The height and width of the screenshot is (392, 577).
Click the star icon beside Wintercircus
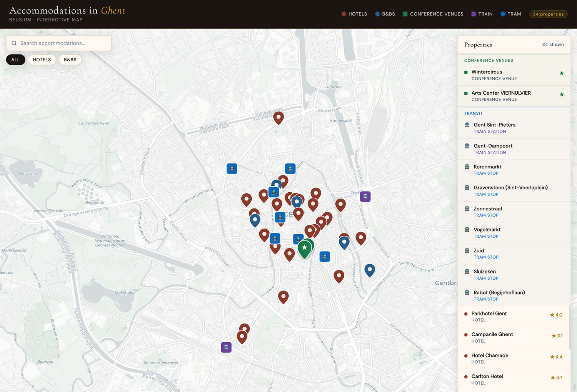tap(562, 73)
